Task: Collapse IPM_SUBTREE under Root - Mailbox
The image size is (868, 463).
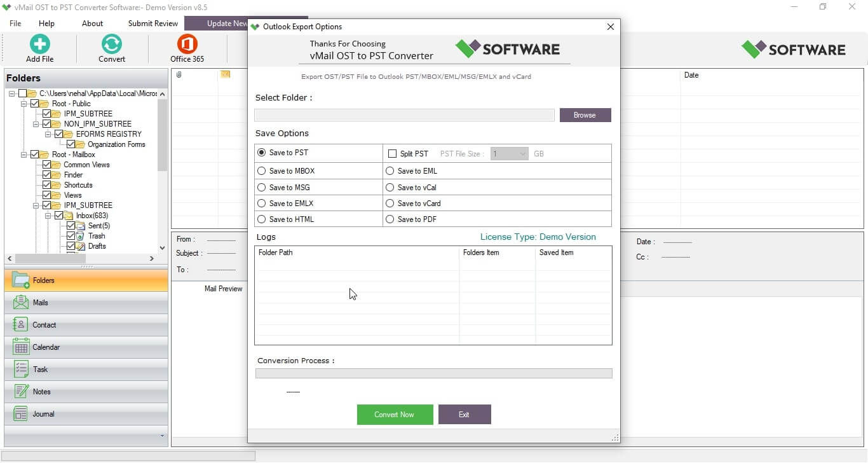Action: coord(36,205)
